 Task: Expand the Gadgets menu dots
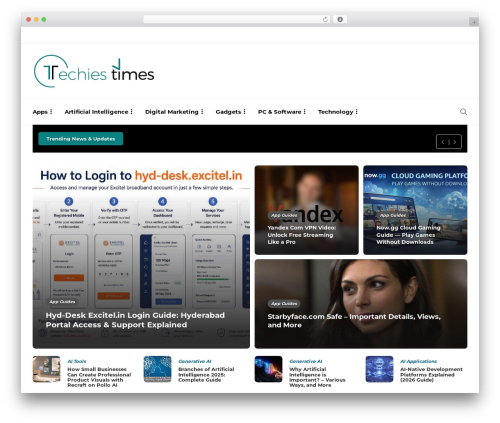244,112
